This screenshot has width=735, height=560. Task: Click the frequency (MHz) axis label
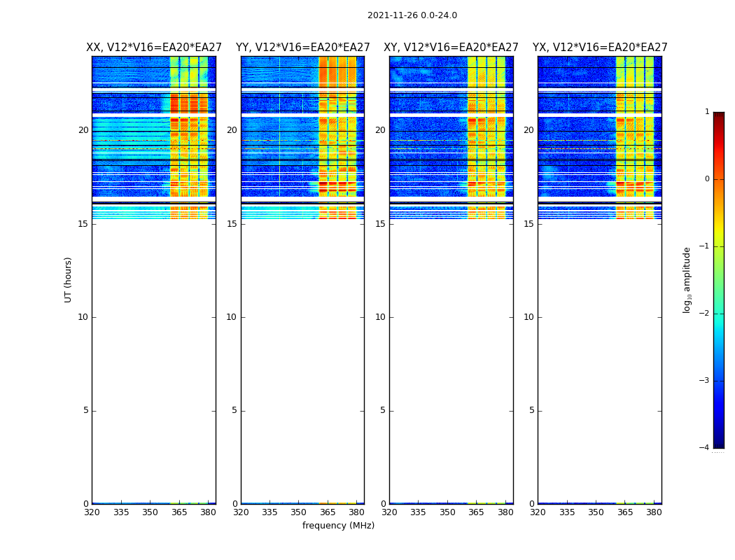(338, 526)
